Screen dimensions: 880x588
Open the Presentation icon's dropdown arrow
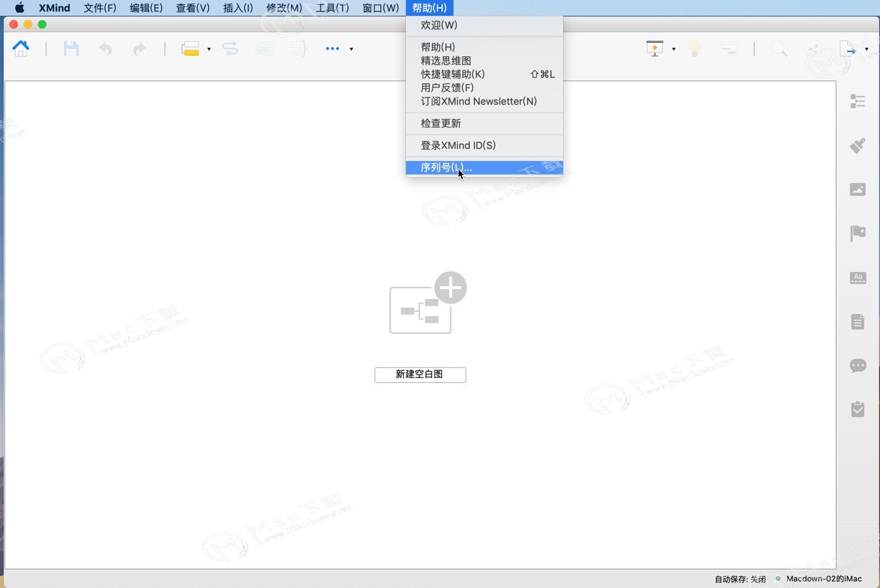[x=674, y=49]
